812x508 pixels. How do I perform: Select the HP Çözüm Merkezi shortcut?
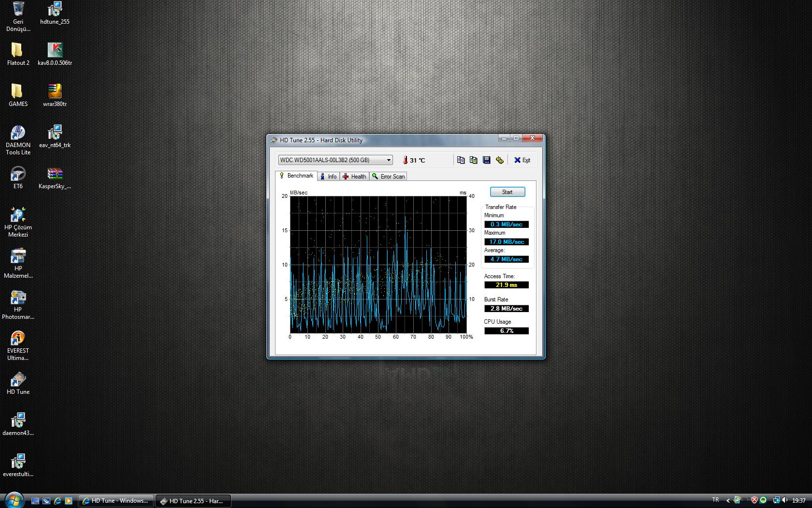pyautogui.click(x=18, y=223)
